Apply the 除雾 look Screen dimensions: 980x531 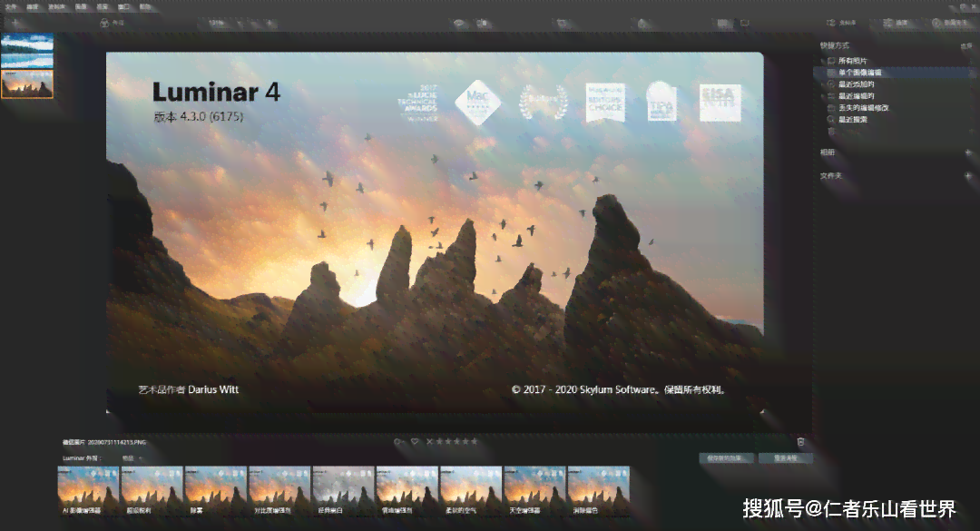[216, 491]
